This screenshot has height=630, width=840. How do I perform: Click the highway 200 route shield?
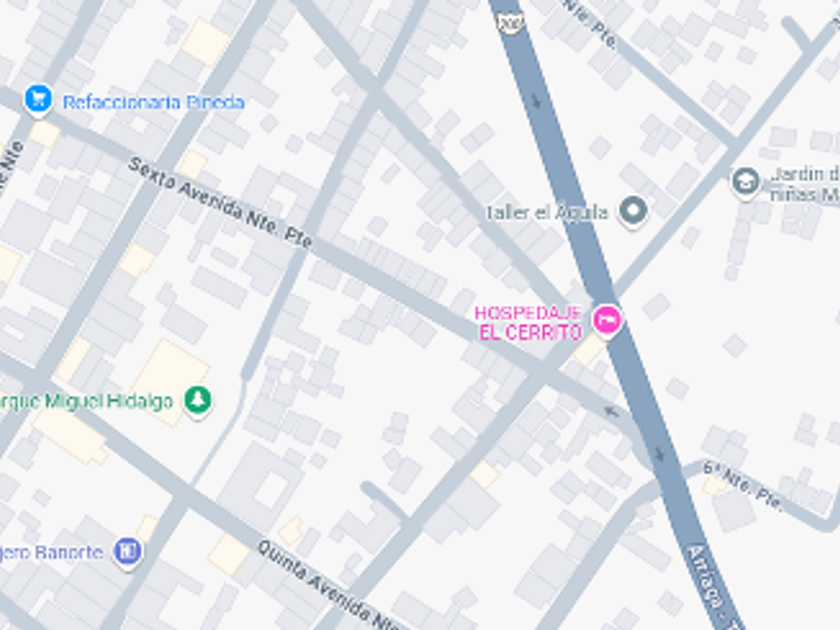[507, 22]
